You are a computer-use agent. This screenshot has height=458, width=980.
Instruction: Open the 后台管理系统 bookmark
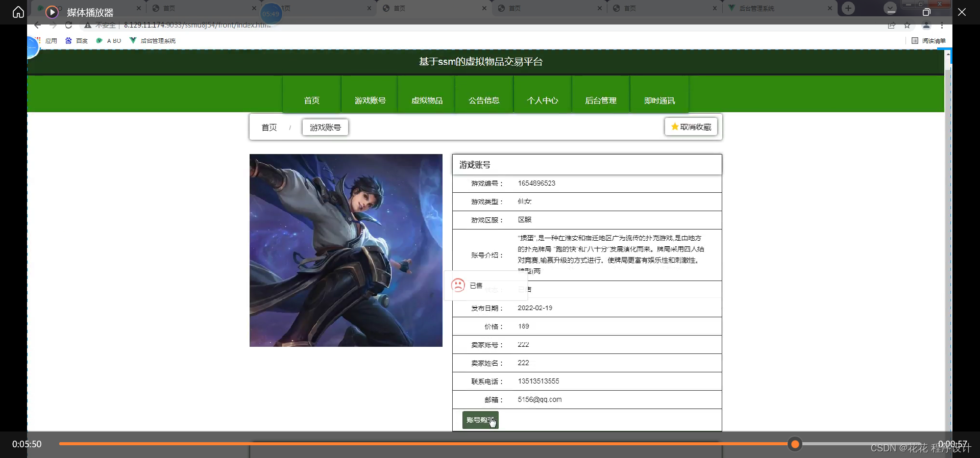153,41
